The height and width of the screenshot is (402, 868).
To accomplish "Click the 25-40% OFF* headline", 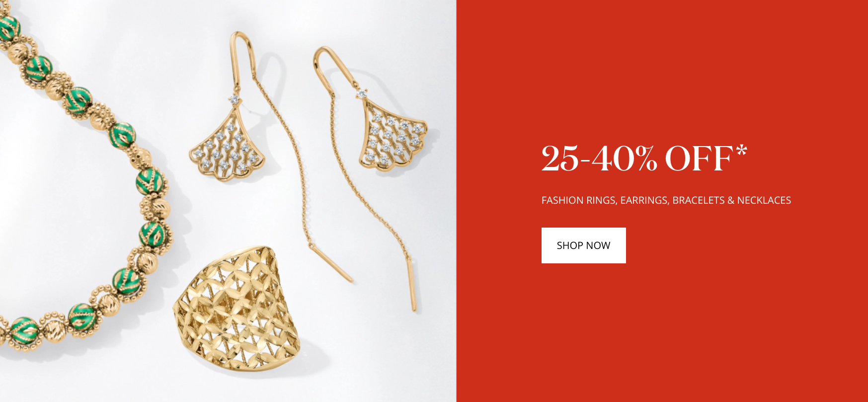I will (644, 159).
